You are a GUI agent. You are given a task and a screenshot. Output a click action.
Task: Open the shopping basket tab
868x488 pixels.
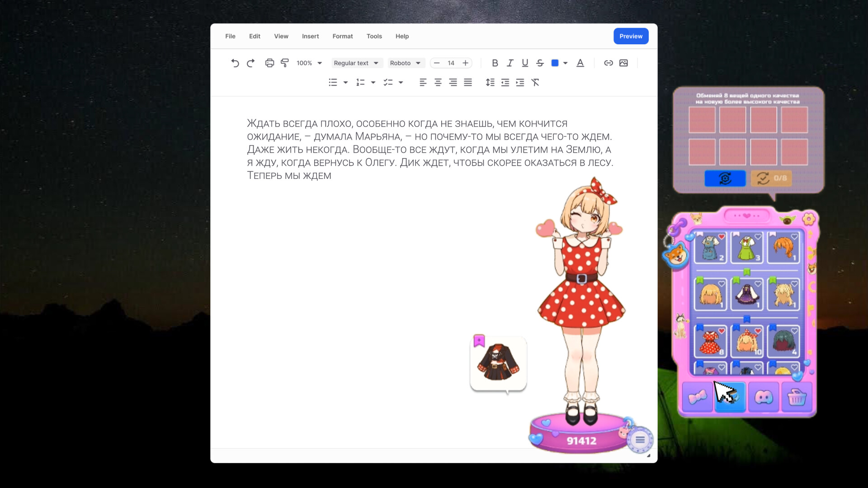797,397
